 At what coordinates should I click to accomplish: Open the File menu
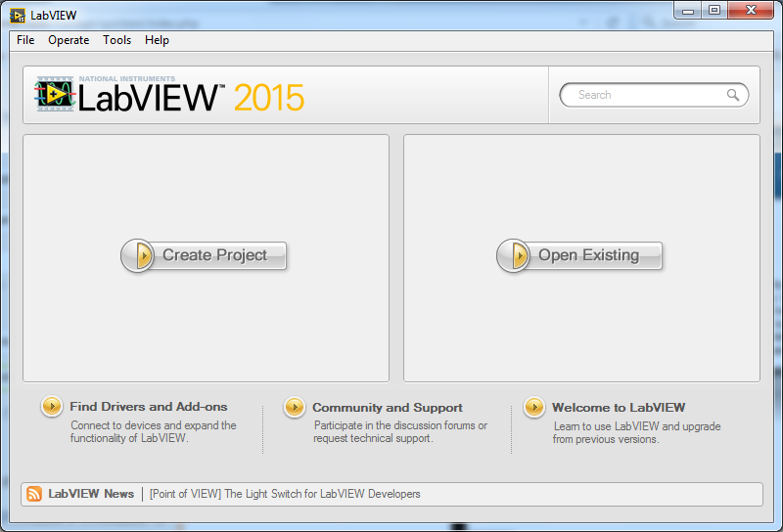click(25, 40)
